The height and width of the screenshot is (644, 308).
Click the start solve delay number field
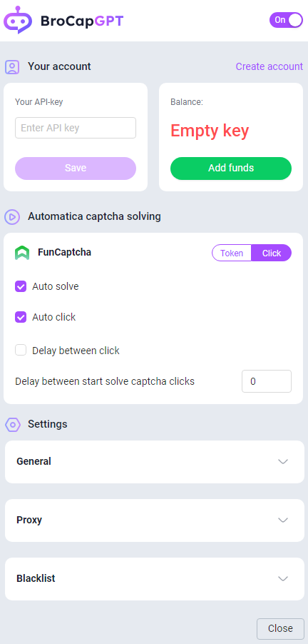[267, 381]
